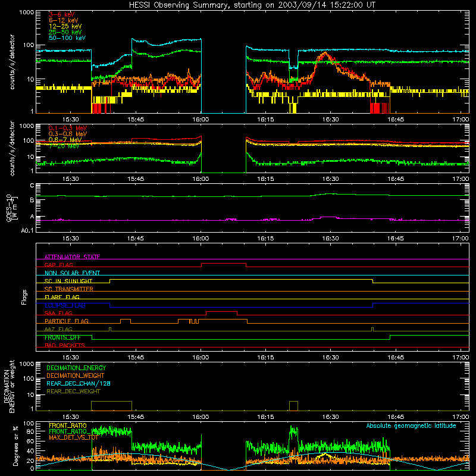Click the 16:30 tick label under the keV panel
476x476 pixels.
[331, 120]
